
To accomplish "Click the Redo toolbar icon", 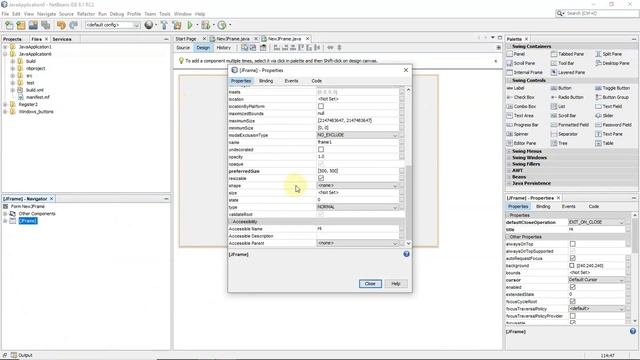I will coord(73,25).
